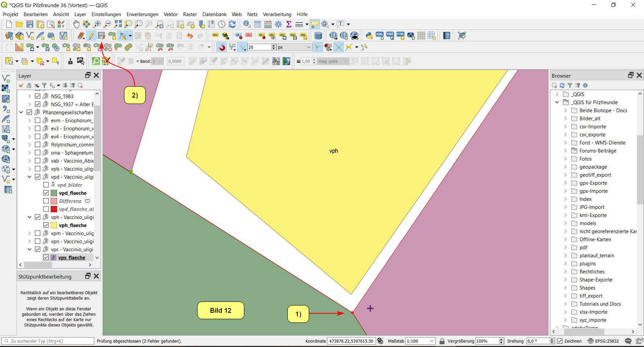Click the Koordinate input field
The width and height of the screenshot is (644, 347).
point(351,341)
